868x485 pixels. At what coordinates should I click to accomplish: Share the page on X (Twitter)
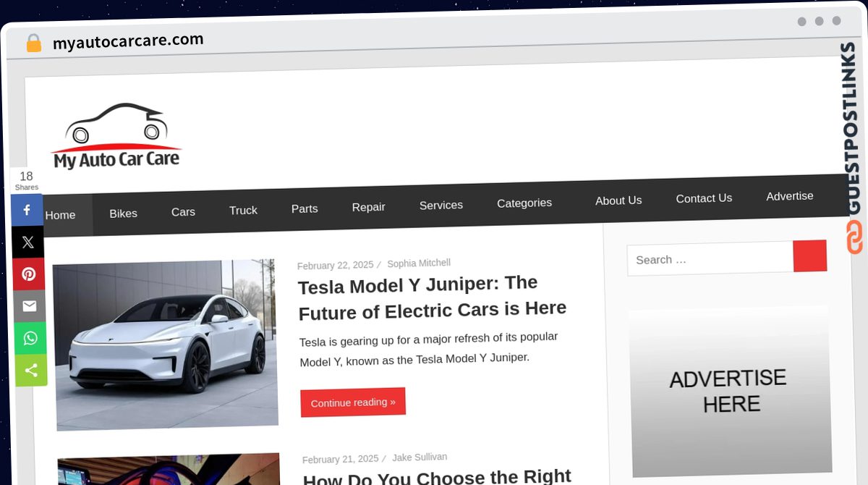[27, 242]
